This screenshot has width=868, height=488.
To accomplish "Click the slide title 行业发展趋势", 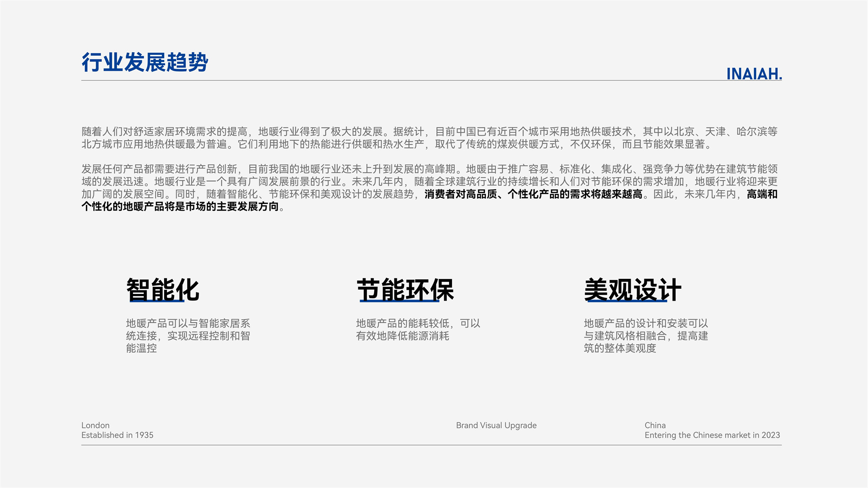I will (x=145, y=62).
